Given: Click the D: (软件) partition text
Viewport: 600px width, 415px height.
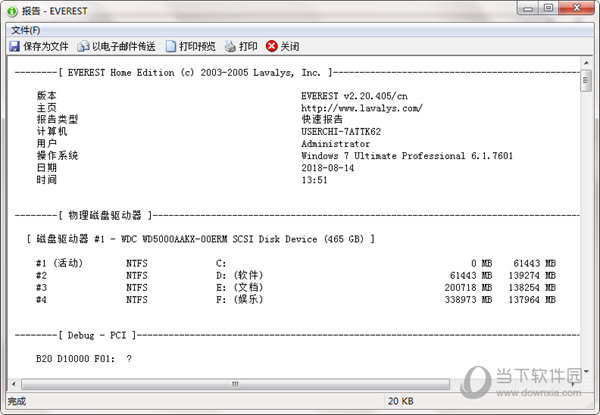Looking at the screenshot, I should (240, 275).
